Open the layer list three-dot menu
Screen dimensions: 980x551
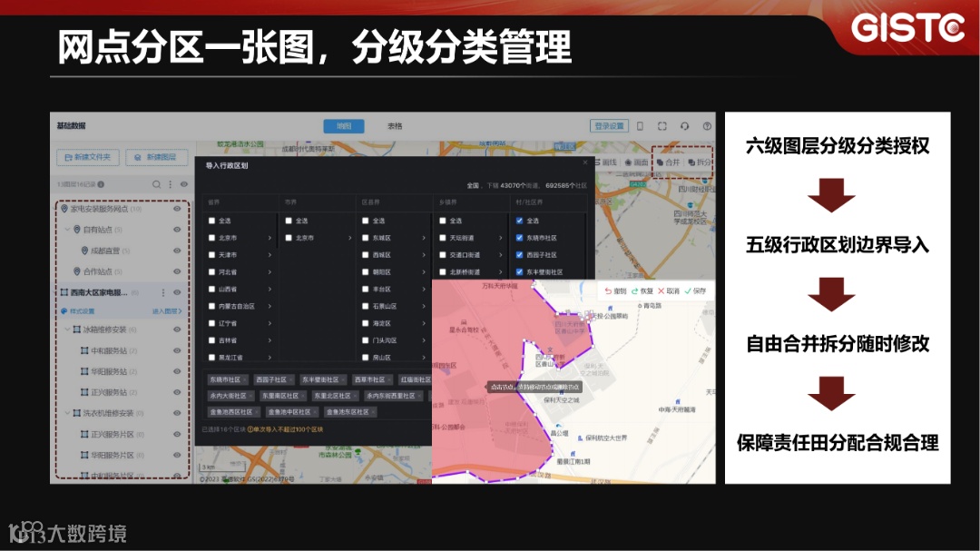point(170,184)
